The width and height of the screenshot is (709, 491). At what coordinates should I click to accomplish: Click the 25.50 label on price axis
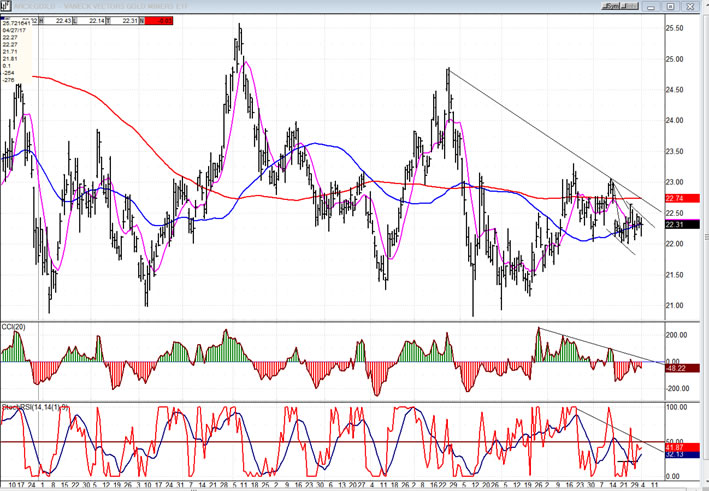pos(676,28)
